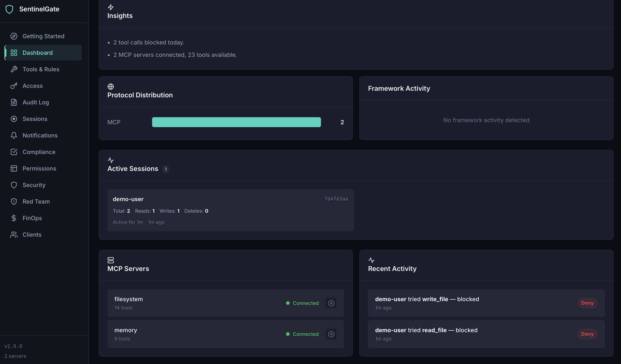
Task: Click the Notifications bell icon
Action: (14, 135)
